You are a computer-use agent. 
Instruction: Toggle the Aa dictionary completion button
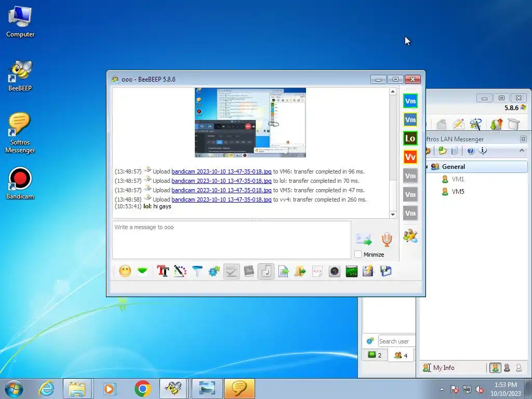coord(249,271)
